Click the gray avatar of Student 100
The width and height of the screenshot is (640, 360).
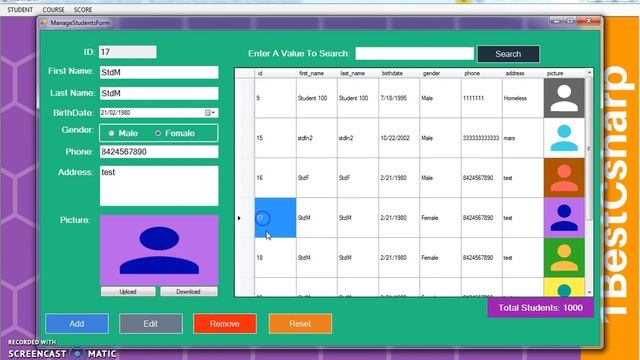[564, 98]
